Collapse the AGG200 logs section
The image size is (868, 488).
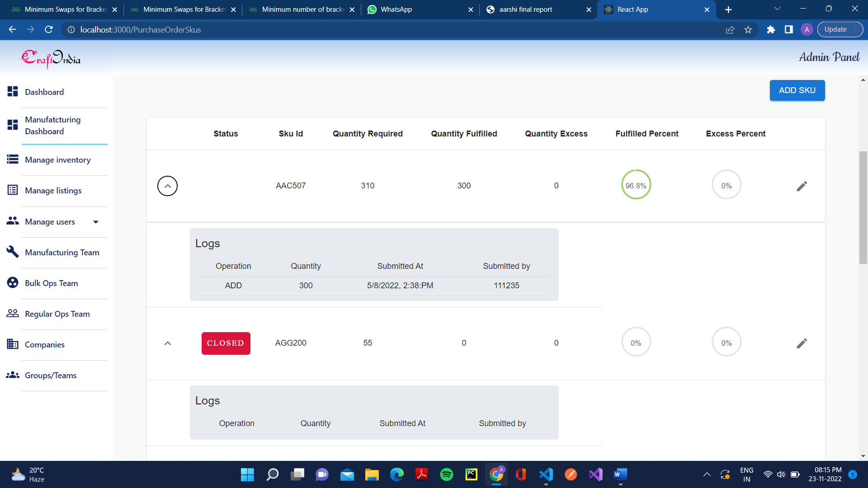167,343
